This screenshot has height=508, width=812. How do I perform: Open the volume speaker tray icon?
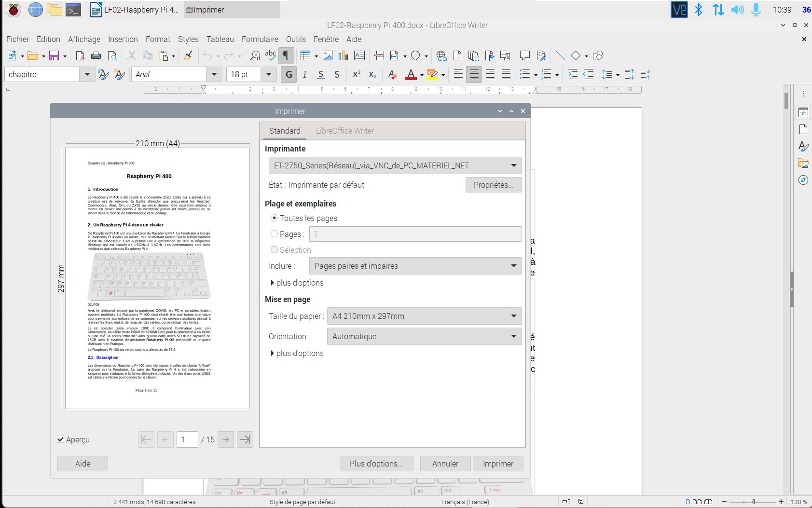(737, 10)
